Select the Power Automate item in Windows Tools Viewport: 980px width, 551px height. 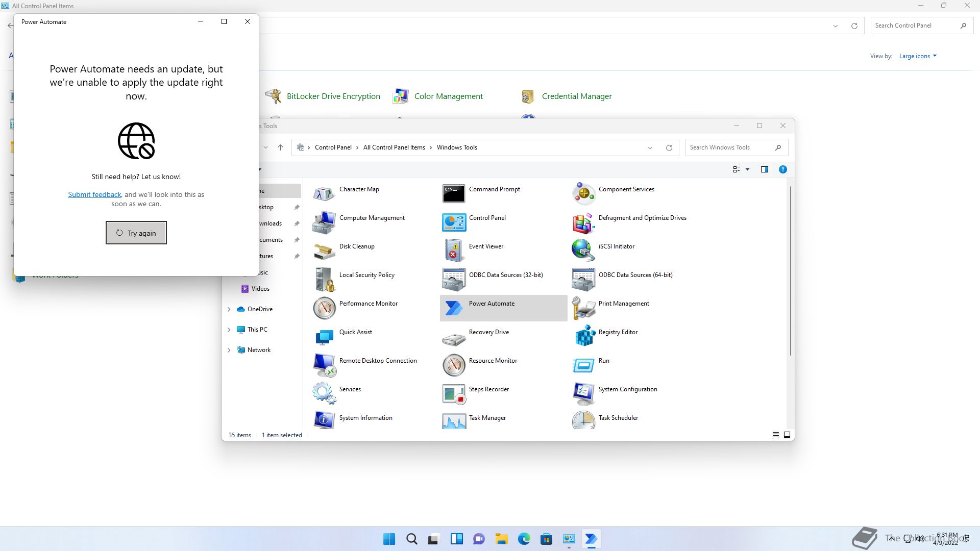[x=503, y=308]
